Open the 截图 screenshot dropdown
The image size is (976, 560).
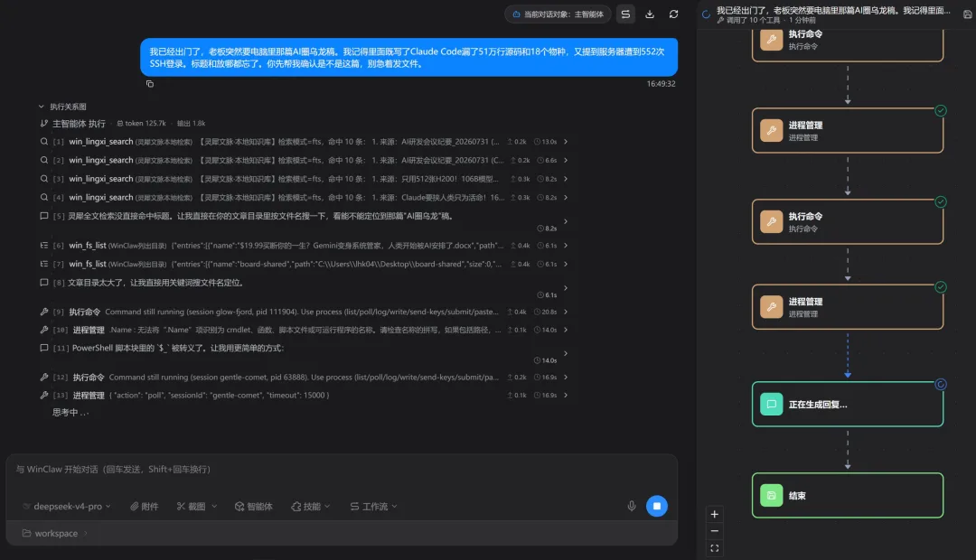[x=197, y=507]
